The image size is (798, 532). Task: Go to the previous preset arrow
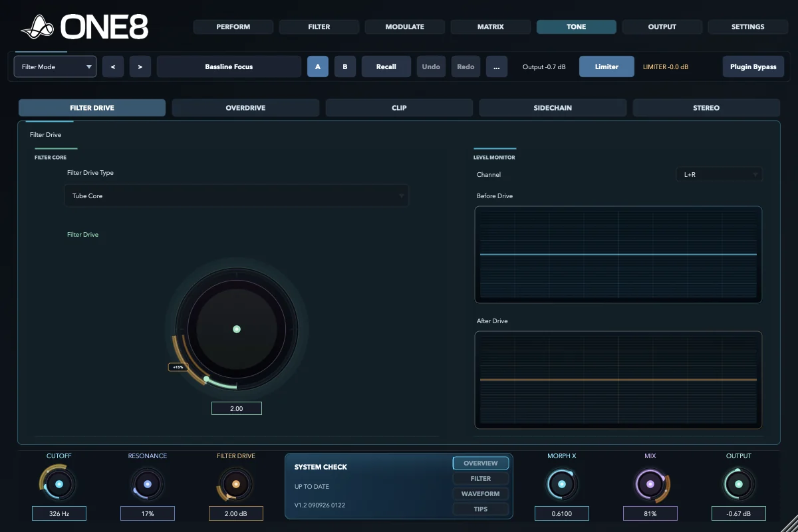(113, 66)
